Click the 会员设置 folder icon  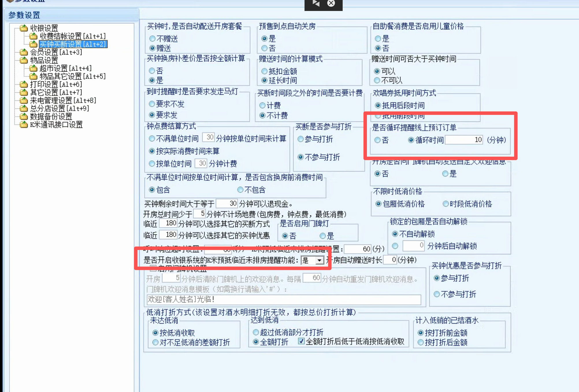(x=24, y=52)
